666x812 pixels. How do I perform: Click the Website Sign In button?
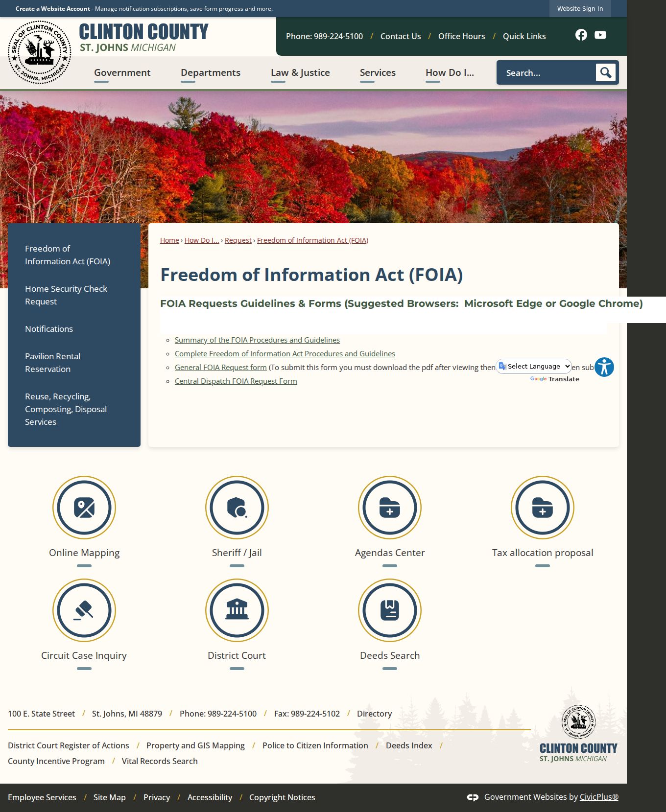580,8
